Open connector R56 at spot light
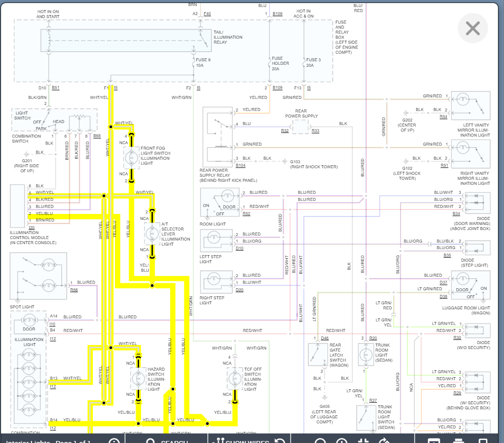The height and width of the screenshot is (443, 504). (74, 290)
